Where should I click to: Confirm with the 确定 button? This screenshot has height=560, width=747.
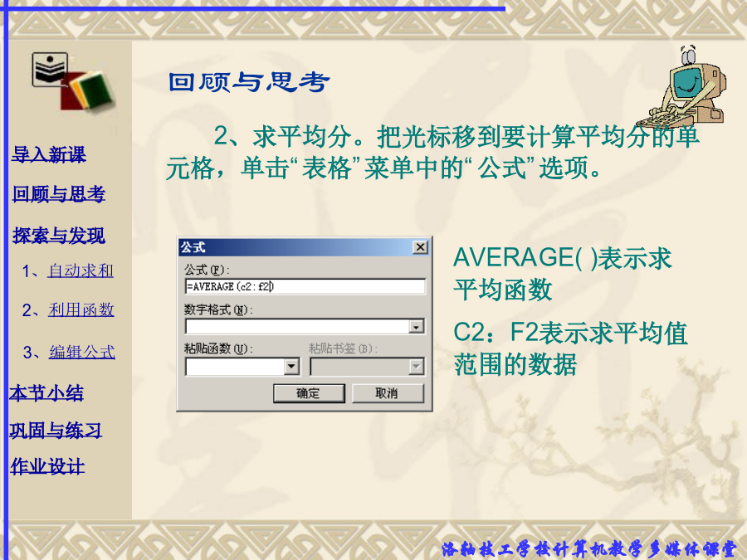coord(309,393)
